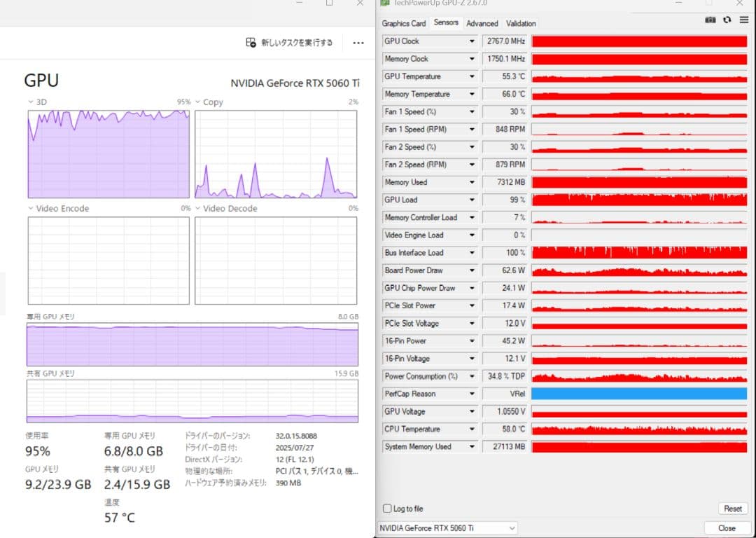Click the run new task icon in Task Manager
The height and width of the screenshot is (538, 756).
(250, 43)
